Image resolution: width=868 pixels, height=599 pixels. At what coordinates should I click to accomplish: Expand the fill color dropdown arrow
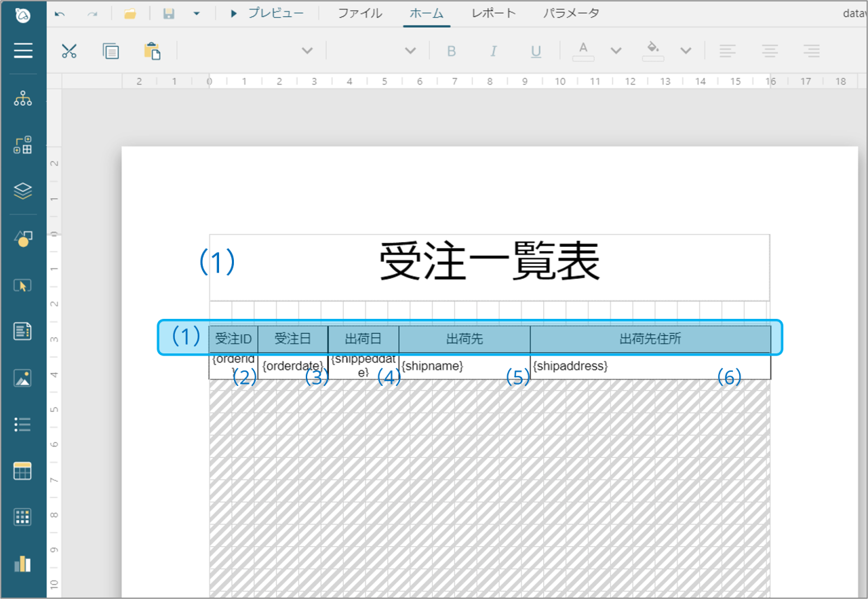[x=686, y=51]
